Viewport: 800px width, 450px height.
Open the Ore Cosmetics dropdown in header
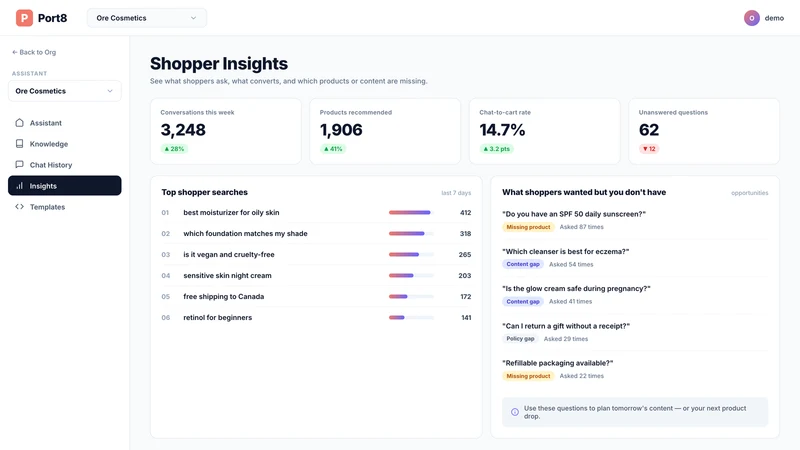pos(146,18)
